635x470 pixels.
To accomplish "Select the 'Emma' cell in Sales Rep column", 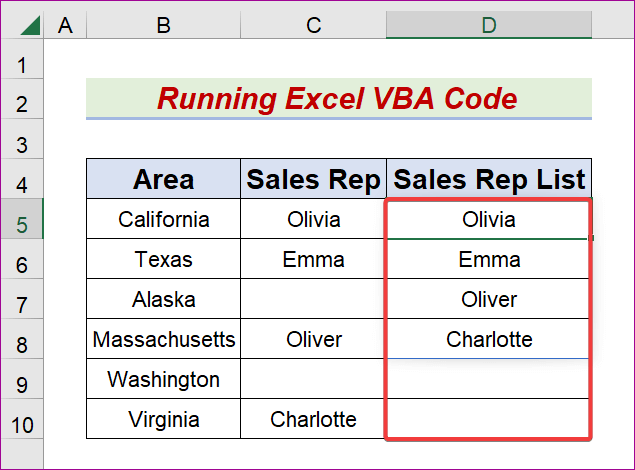I will pos(313,259).
